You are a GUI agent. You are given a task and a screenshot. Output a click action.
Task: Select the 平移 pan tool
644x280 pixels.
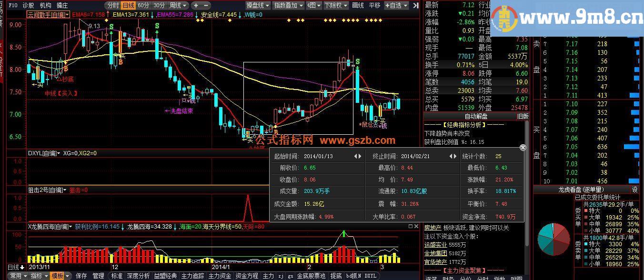tap(376, 6)
